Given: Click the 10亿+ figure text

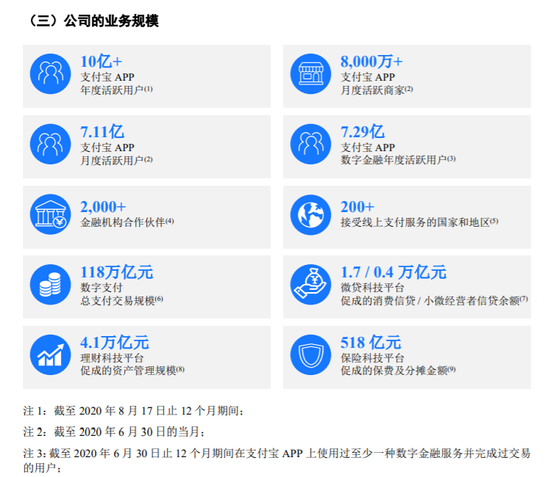Looking at the screenshot, I should pos(101,62).
